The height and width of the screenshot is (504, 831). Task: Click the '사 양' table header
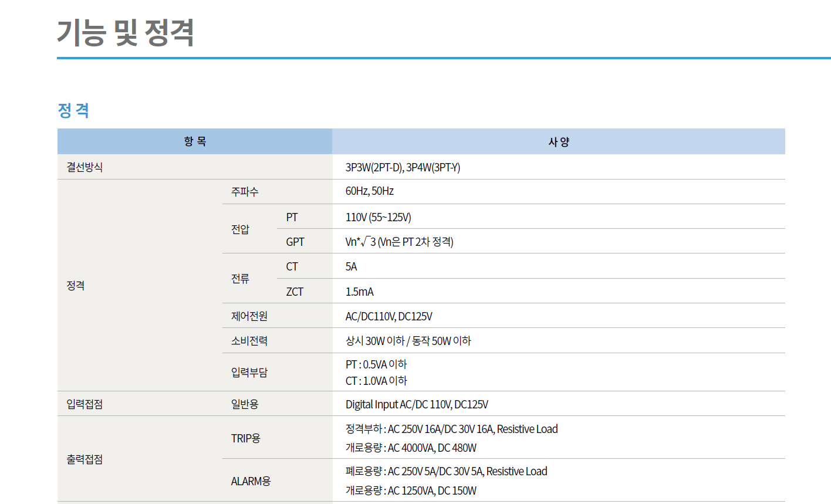click(559, 141)
